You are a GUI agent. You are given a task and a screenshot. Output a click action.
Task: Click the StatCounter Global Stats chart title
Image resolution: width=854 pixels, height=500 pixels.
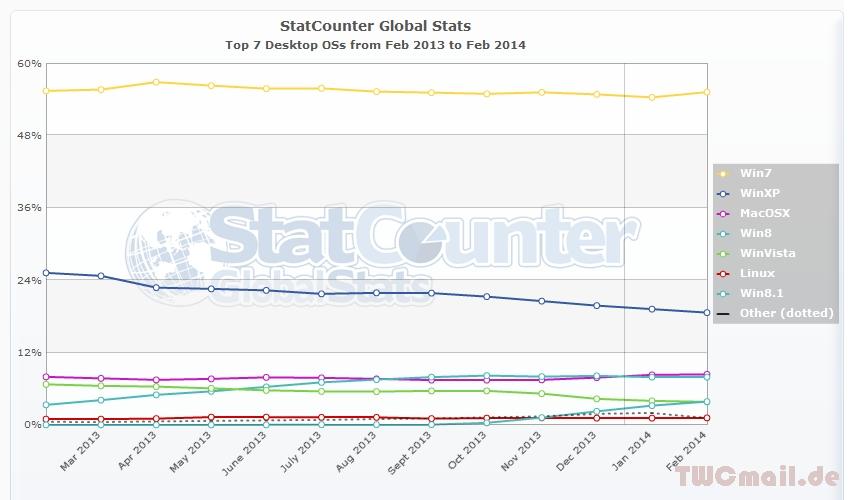click(375, 25)
